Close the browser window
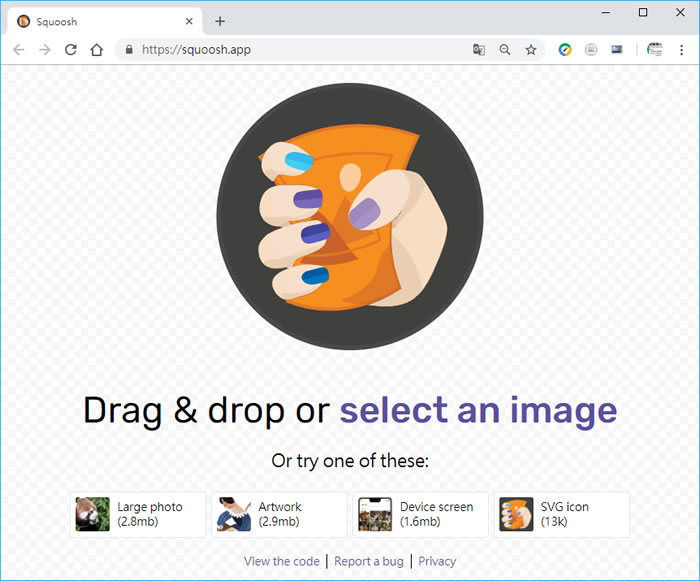 (x=680, y=13)
